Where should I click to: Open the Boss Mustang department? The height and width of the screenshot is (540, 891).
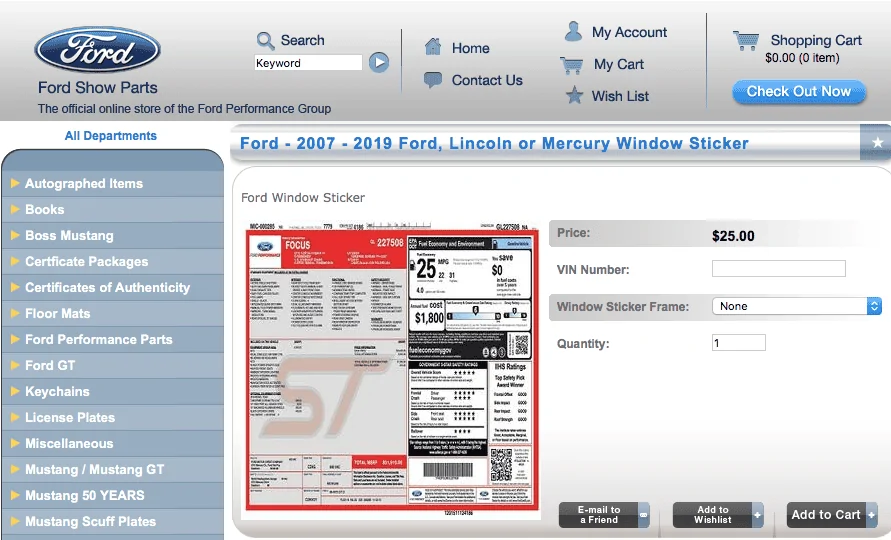point(69,235)
